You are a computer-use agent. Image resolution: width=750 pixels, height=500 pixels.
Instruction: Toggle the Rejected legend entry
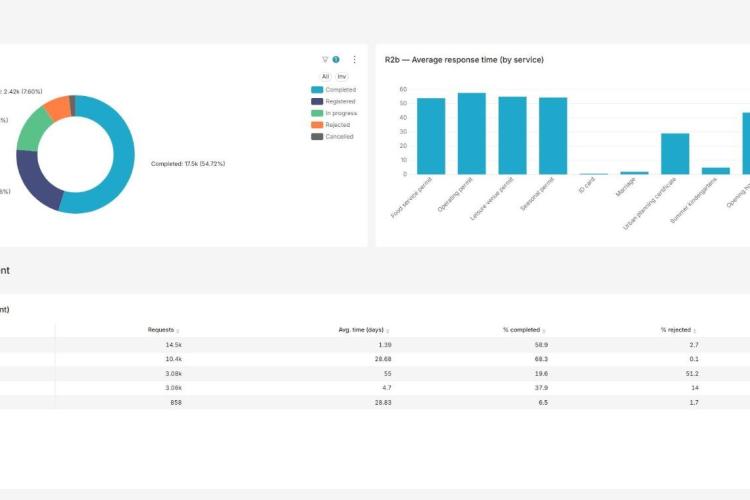[x=331, y=125]
